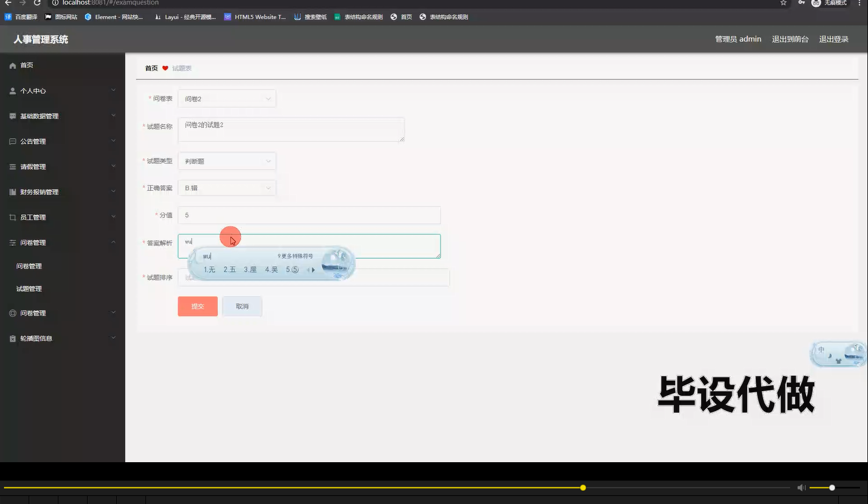
Task: Select the 首页 home icon in sidebar
Action: pos(12,65)
